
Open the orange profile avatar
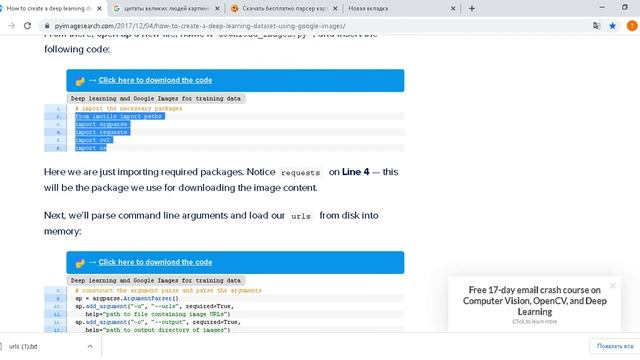click(x=632, y=26)
